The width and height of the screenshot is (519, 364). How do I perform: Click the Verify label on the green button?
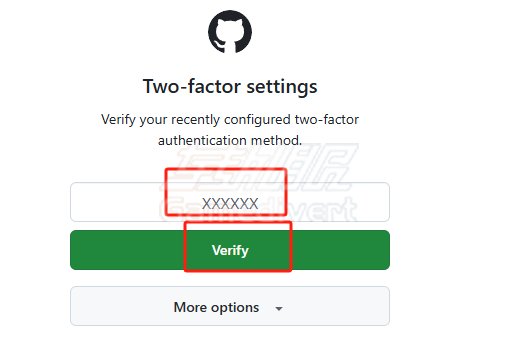point(230,250)
